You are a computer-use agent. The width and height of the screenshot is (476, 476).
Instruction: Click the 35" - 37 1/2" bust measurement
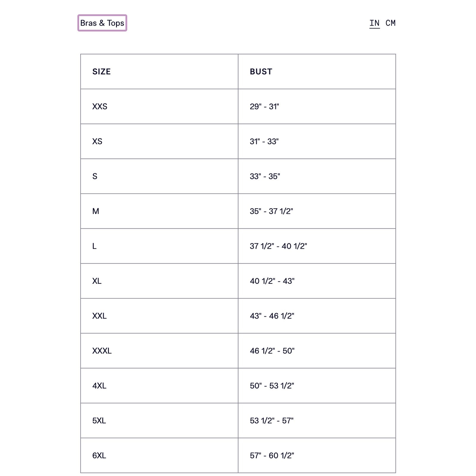coord(271,211)
